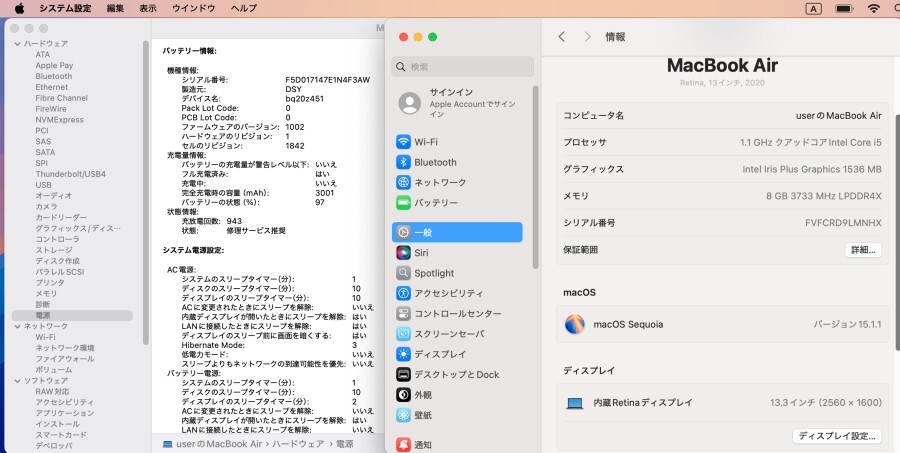Screen dimensions: 900x453
Task: Select the バッテリー battery icon
Action: (404, 203)
